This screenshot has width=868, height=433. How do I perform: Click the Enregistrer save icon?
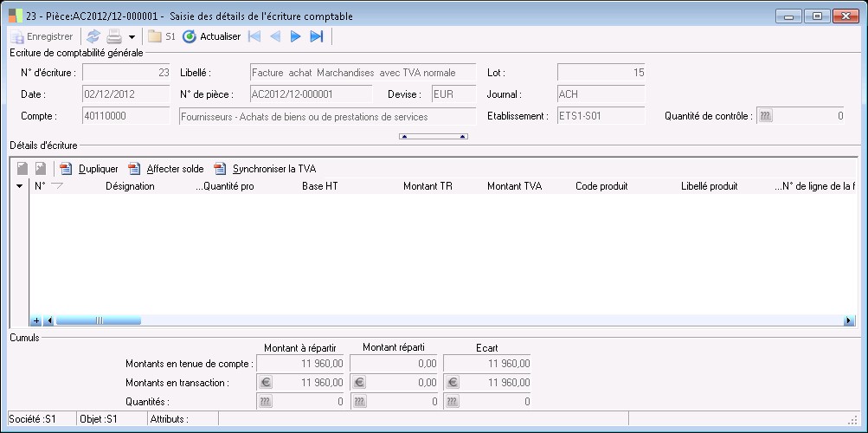(16, 36)
